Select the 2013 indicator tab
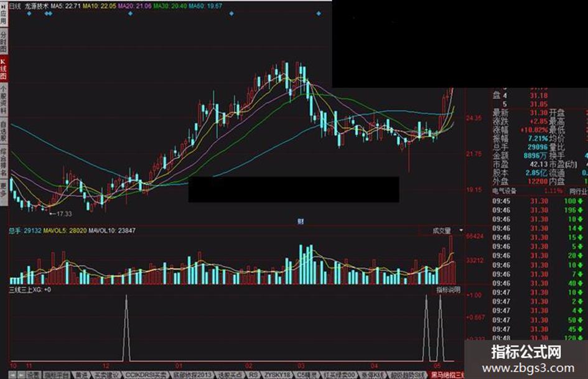This screenshot has width=588, height=379. click(x=192, y=375)
